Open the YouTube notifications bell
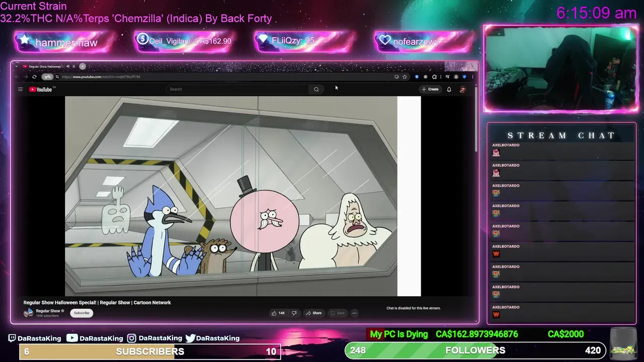Image resolution: width=644 pixels, height=362 pixels. 449,89
